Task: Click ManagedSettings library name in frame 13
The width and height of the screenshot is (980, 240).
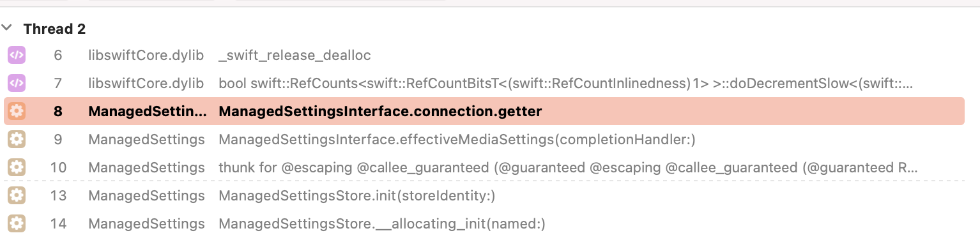Action: tap(146, 196)
